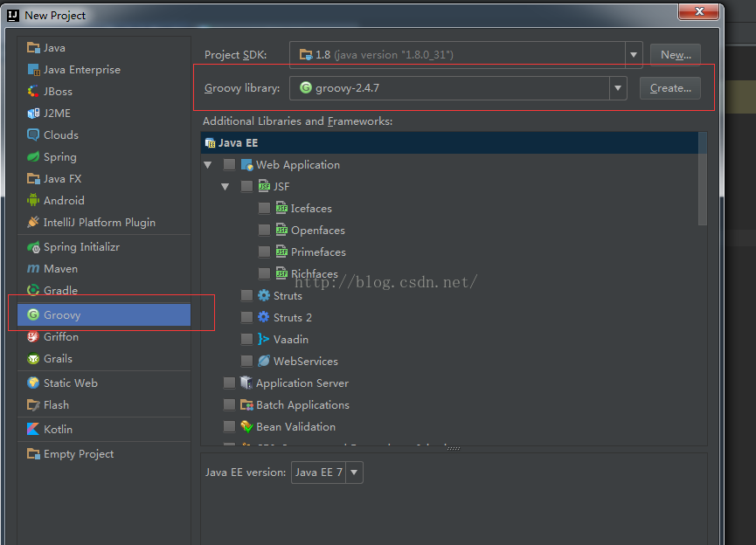Tick the Icefaces checkbox
Screen dimensions: 756x545
[264, 208]
